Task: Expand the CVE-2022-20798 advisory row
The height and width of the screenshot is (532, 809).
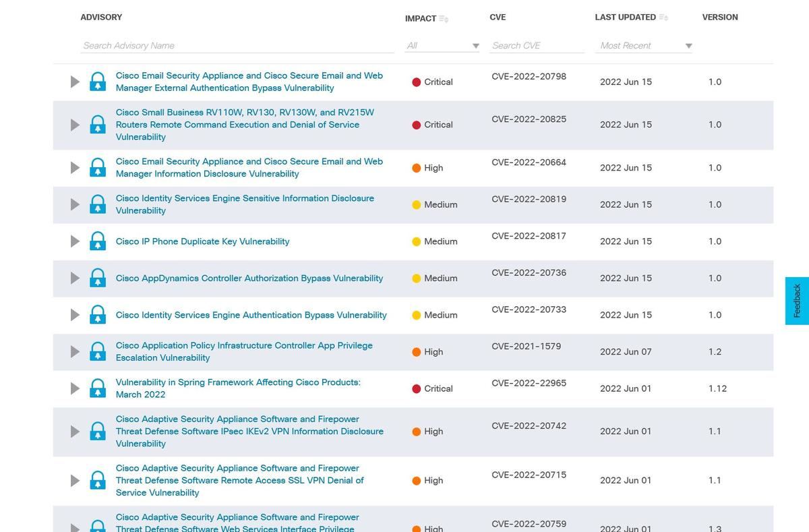Action: [x=75, y=82]
